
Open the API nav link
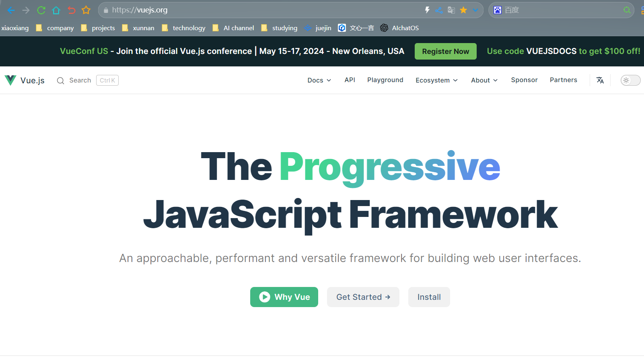click(350, 80)
